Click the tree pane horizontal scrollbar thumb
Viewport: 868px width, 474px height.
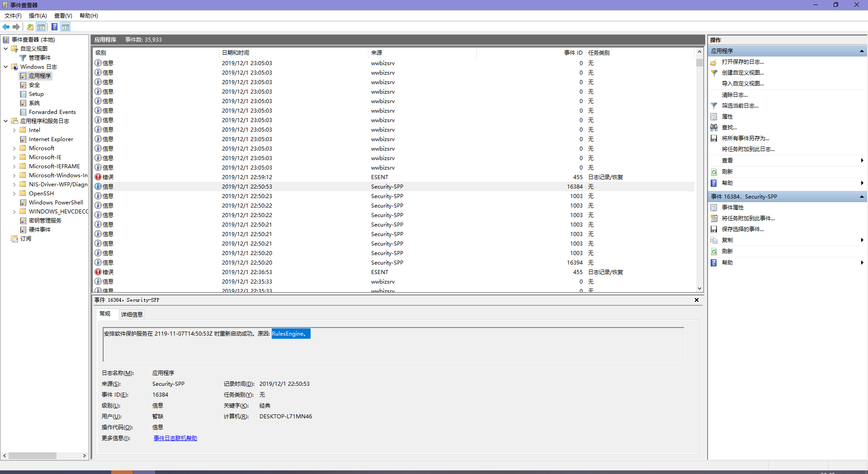(x=33, y=455)
